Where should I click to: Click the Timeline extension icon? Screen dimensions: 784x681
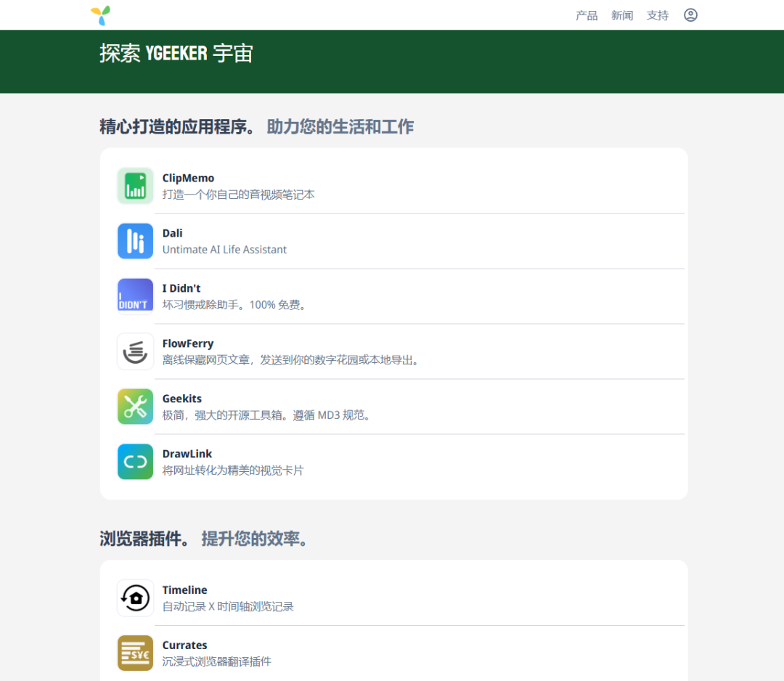click(135, 598)
